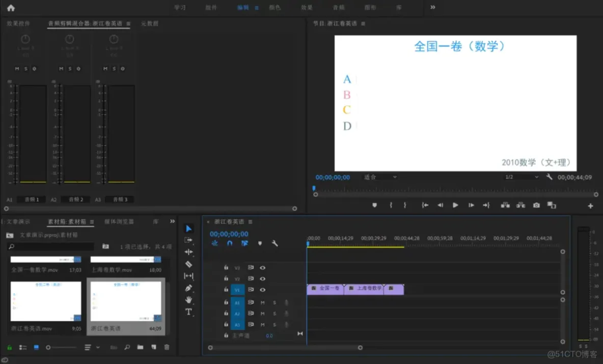Click the Ripple Edit tool
The width and height of the screenshot is (603, 364).
[188, 252]
